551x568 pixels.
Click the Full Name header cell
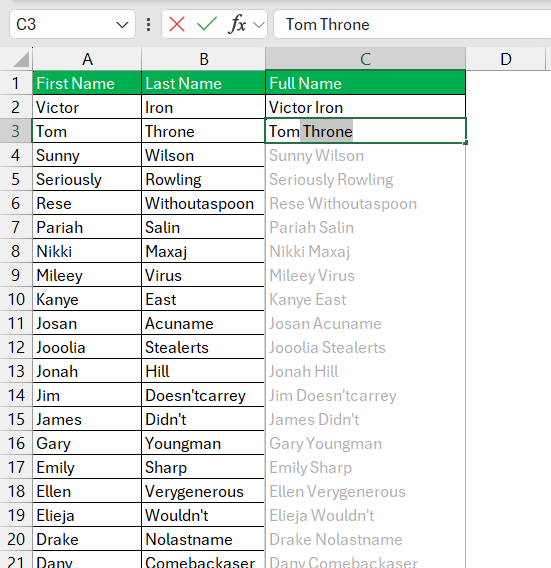click(365, 83)
